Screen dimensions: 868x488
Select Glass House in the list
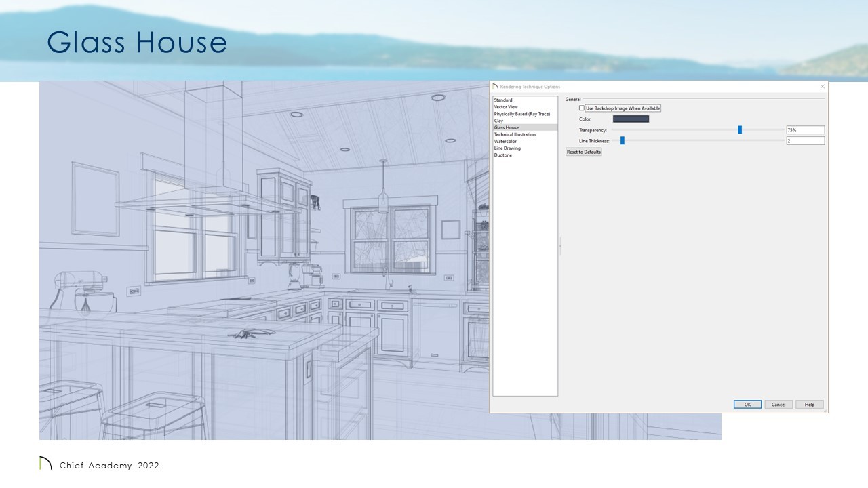point(507,127)
